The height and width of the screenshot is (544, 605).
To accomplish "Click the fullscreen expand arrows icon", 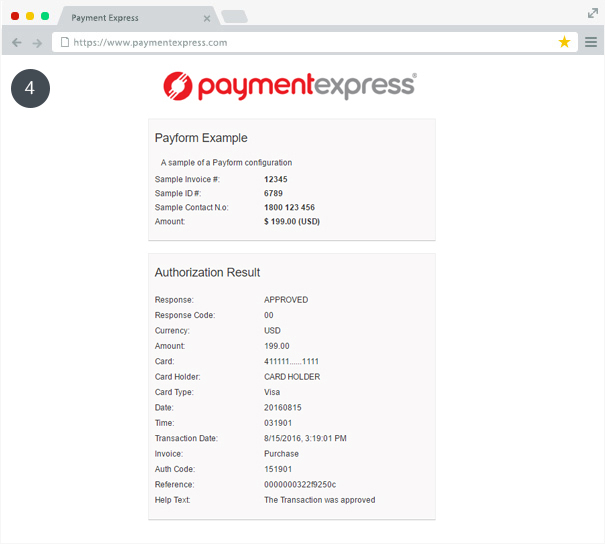I will [593, 14].
